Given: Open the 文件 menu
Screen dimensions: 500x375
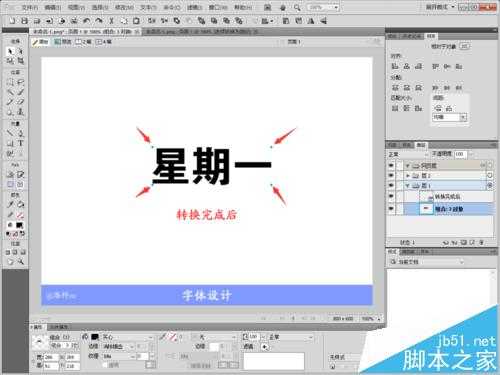Looking at the screenshot, I should click(30, 7).
